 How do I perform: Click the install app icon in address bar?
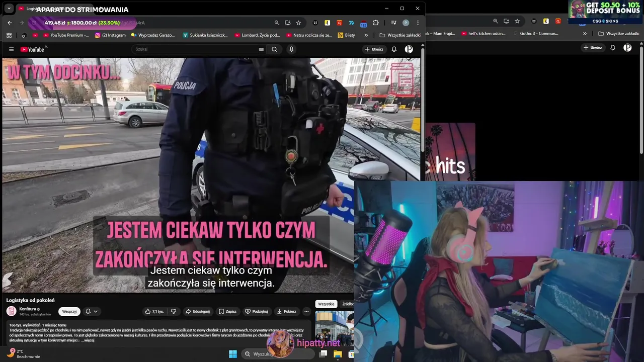coord(288,23)
